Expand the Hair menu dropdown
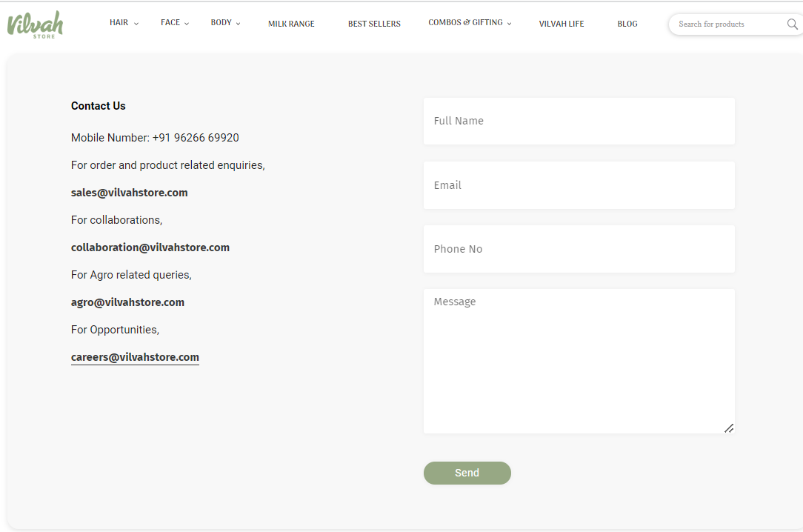 point(124,23)
